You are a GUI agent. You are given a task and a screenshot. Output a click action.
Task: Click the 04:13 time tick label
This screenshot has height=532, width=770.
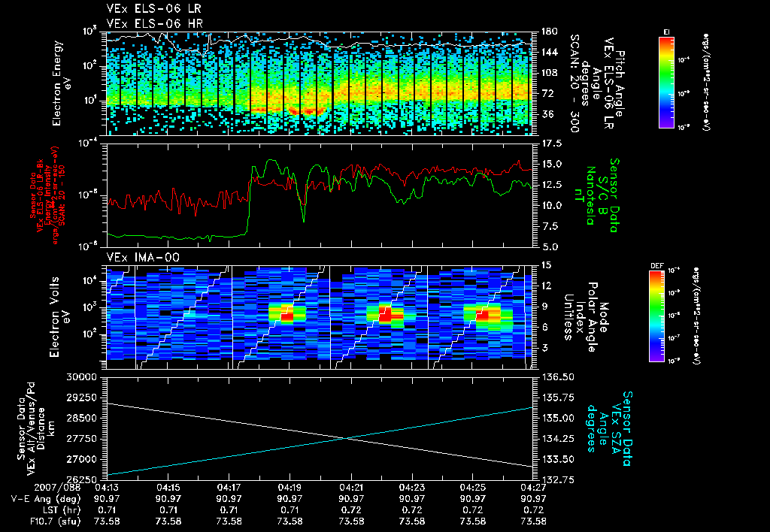(x=107, y=488)
